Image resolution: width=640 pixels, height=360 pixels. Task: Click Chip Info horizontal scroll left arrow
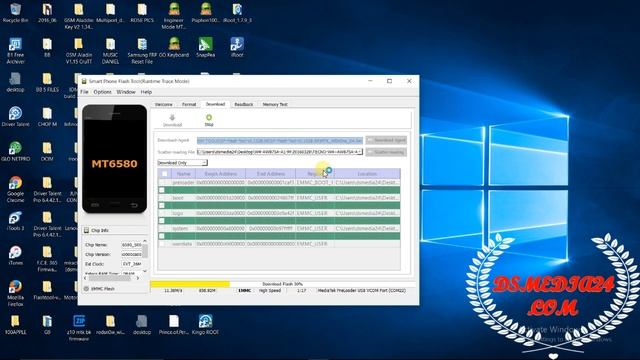coord(85,278)
